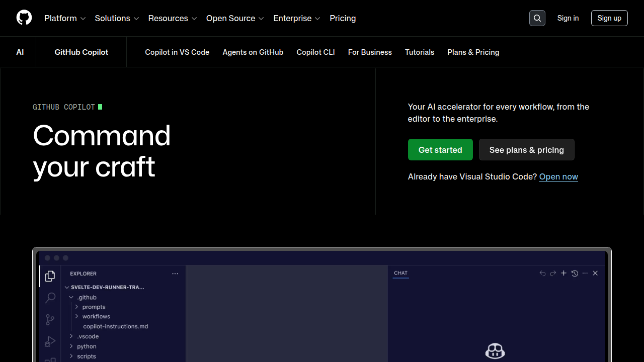This screenshot has height=362, width=644.
Task: Collapse the .github folder
Action: (83, 297)
